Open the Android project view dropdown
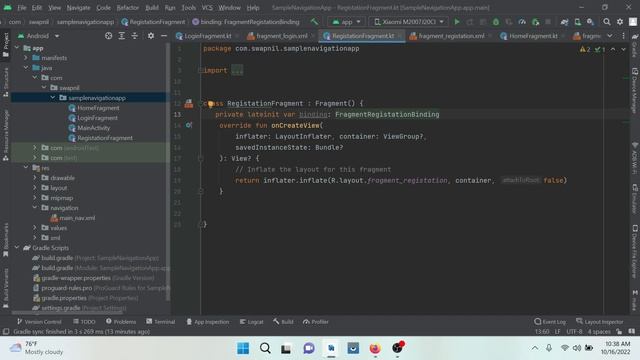The height and width of the screenshot is (360, 640). [39, 36]
